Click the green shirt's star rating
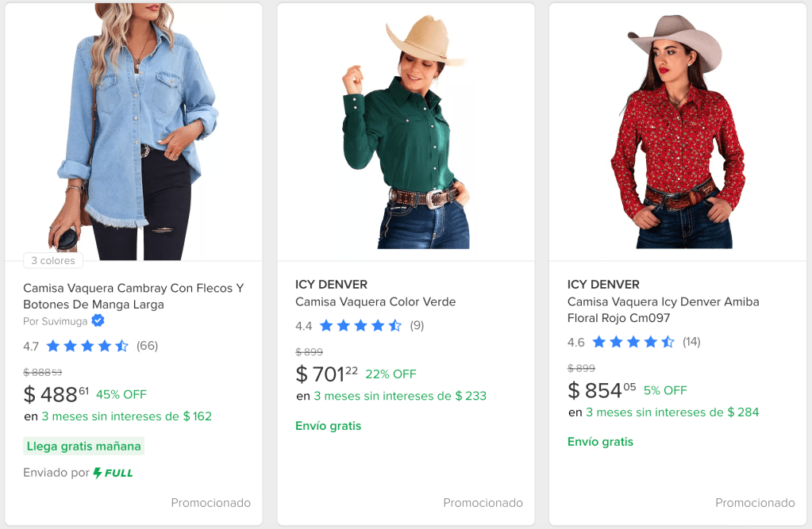This screenshot has height=529, width=812. click(360, 326)
